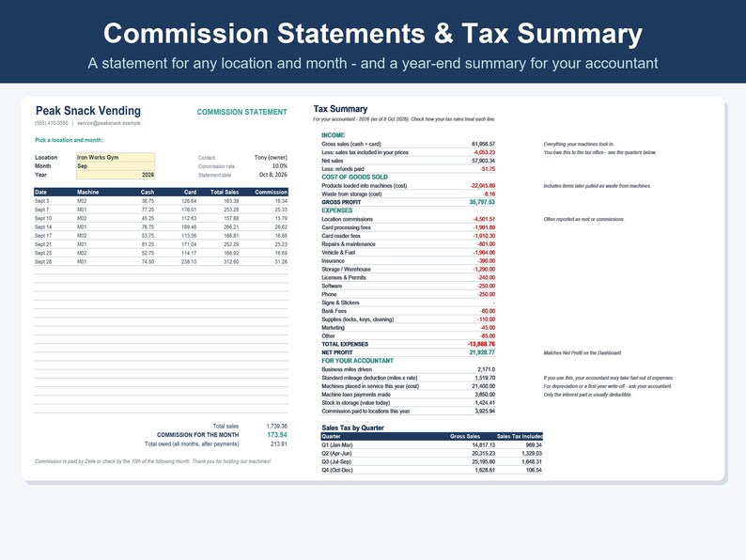Click gross sales value 61,956.57
This screenshot has height=560, width=746.
click(483, 144)
